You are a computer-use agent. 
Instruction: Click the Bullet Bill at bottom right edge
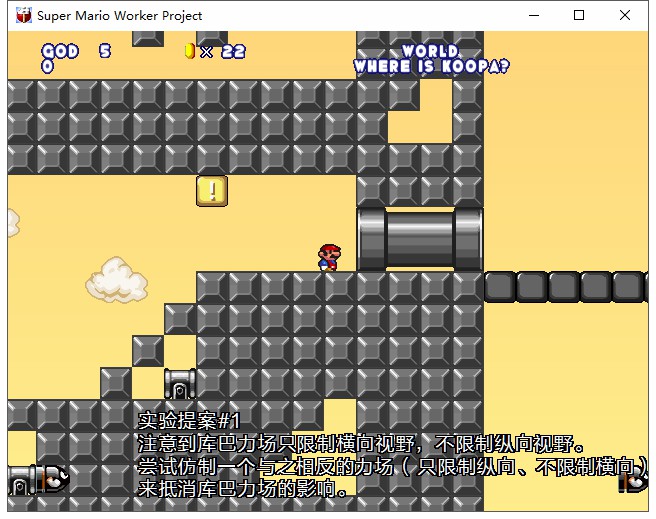point(633,481)
